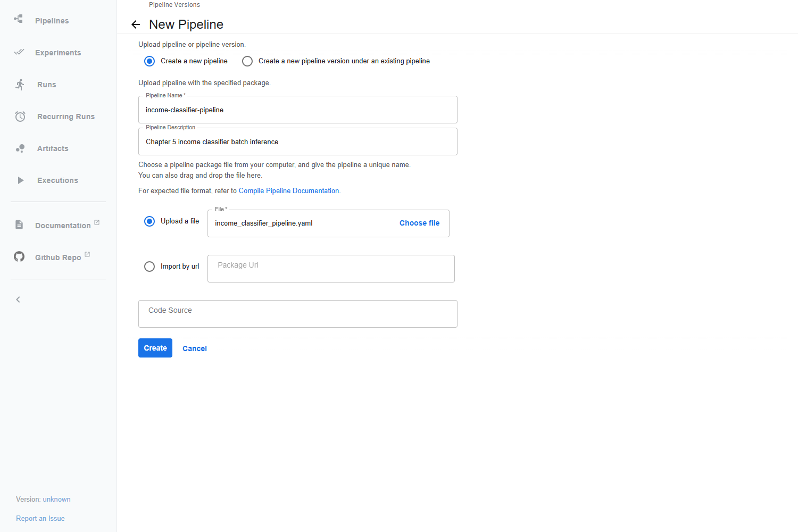
Task: Open the Pipelines menu label
Action: point(52,21)
